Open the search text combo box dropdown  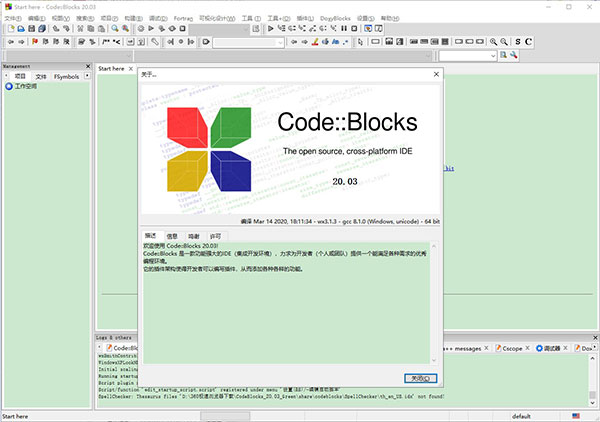(x=493, y=56)
